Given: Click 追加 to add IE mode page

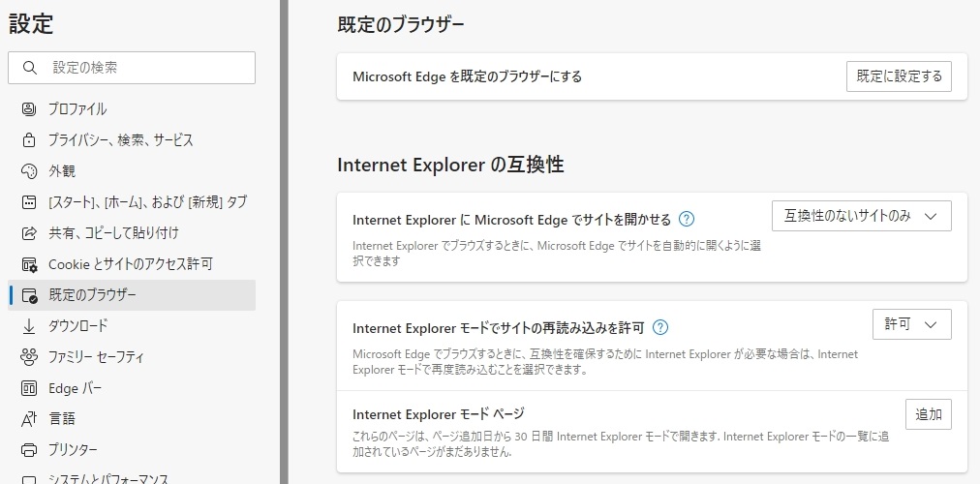Looking at the screenshot, I should click(x=928, y=414).
